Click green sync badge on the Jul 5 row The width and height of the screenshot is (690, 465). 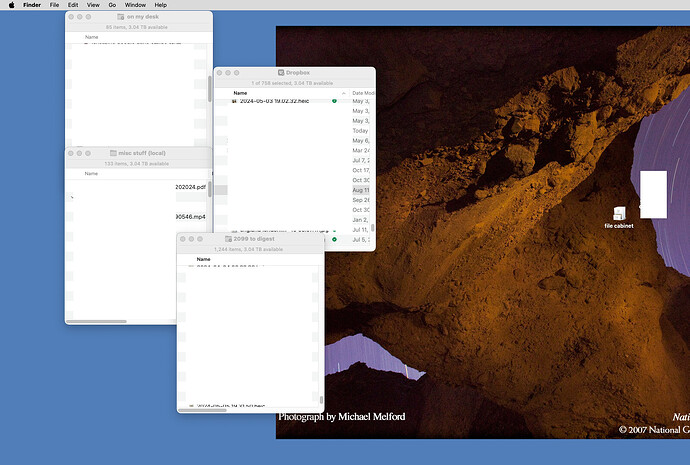(334, 239)
